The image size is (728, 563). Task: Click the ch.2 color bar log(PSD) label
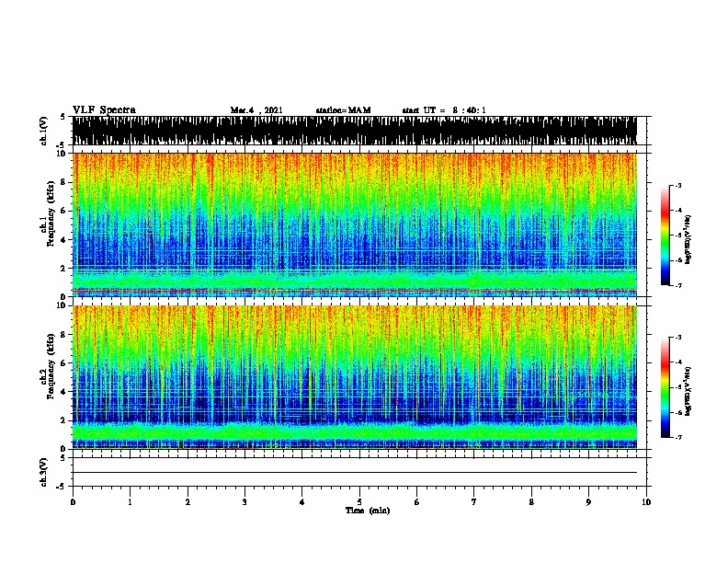688,392
